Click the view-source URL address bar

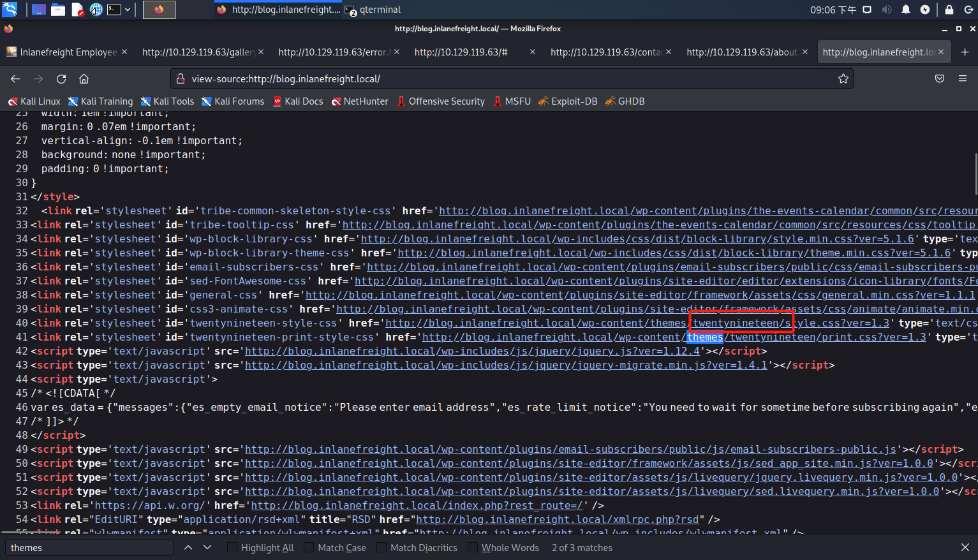(512, 78)
